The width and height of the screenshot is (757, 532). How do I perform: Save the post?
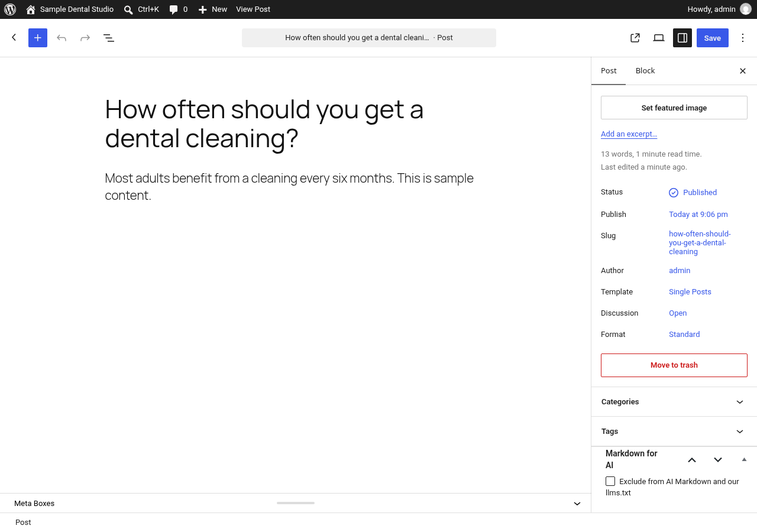[713, 38]
